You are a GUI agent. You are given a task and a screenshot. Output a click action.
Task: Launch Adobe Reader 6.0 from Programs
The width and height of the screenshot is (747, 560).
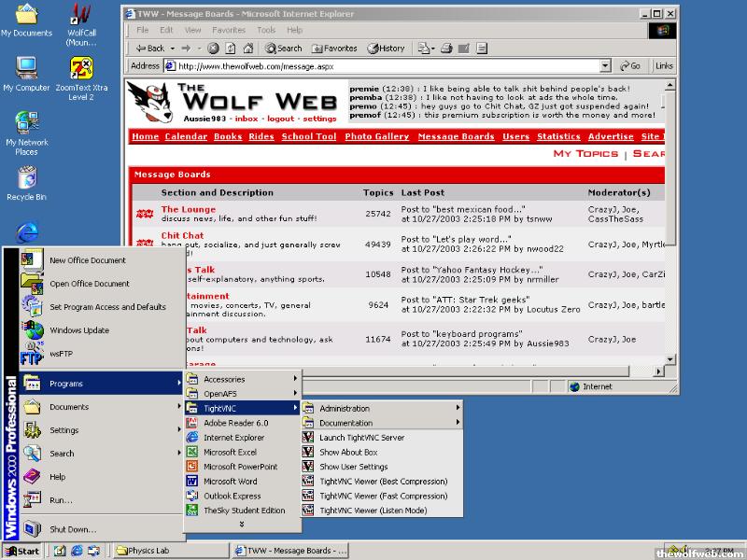[x=235, y=423]
